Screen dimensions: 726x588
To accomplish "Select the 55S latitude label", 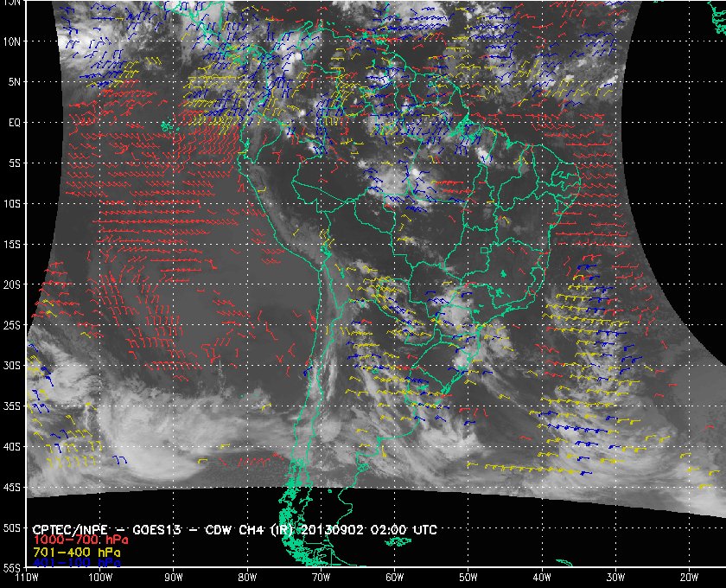I will 12,568.
